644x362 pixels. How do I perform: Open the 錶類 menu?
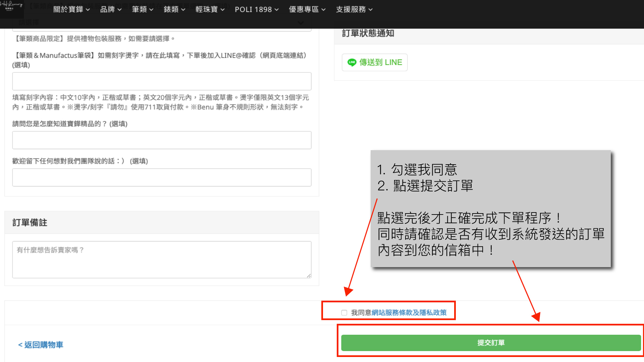click(174, 9)
